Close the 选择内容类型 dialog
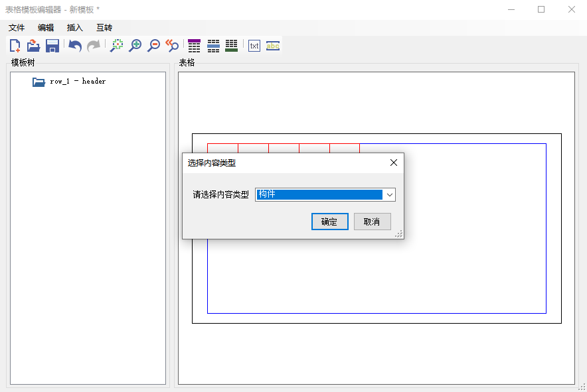 [394, 163]
